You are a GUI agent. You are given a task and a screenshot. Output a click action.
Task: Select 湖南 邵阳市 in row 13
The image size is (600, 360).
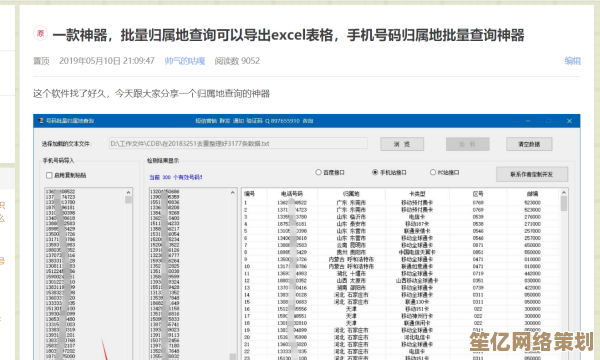351,288
